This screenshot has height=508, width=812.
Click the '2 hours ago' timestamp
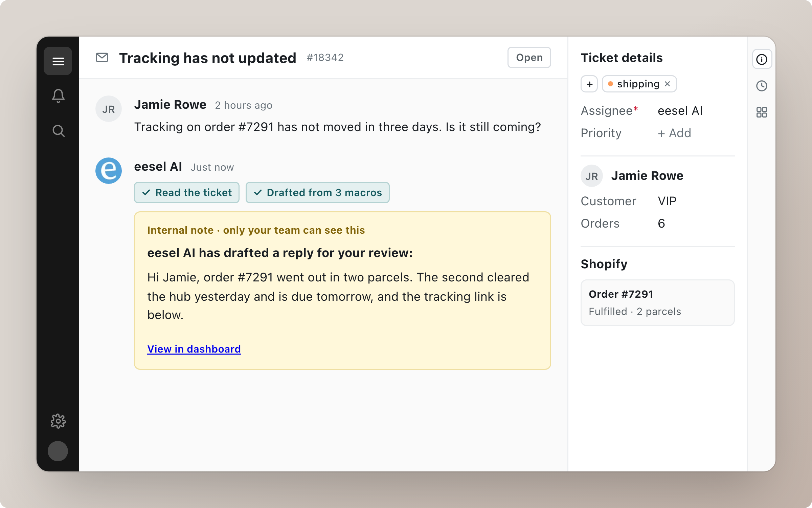pos(244,105)
